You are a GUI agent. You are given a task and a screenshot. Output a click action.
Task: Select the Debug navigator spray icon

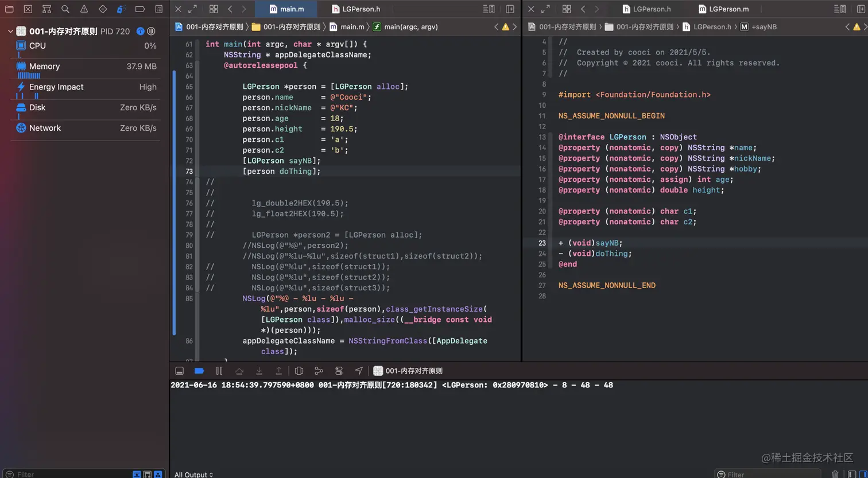pos(121,9)
